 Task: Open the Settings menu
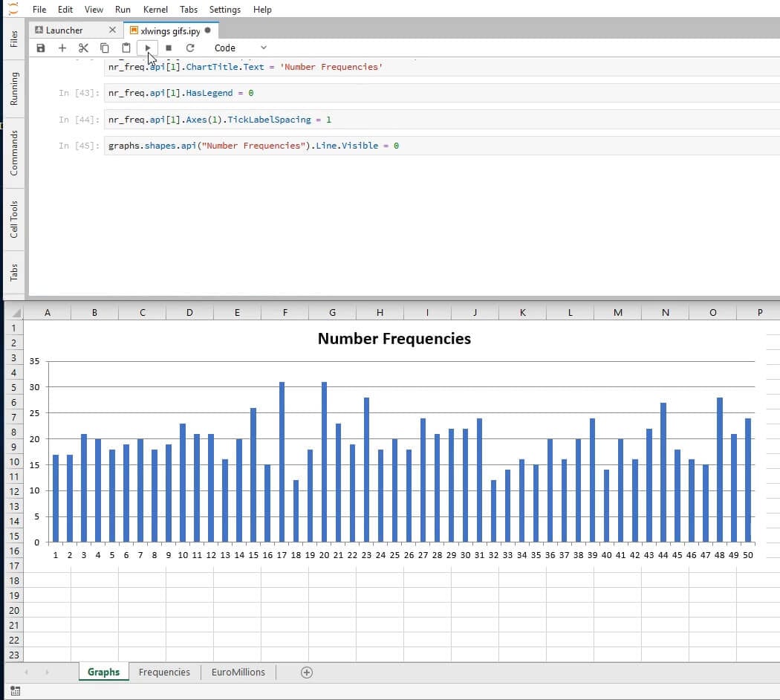pos(224,10)
